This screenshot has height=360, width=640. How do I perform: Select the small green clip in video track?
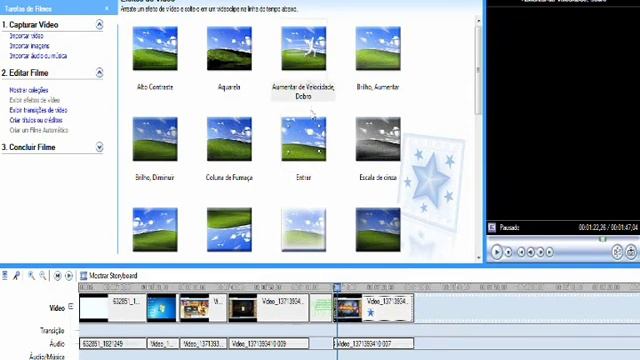pyautogui.click(x=321, y=308)
